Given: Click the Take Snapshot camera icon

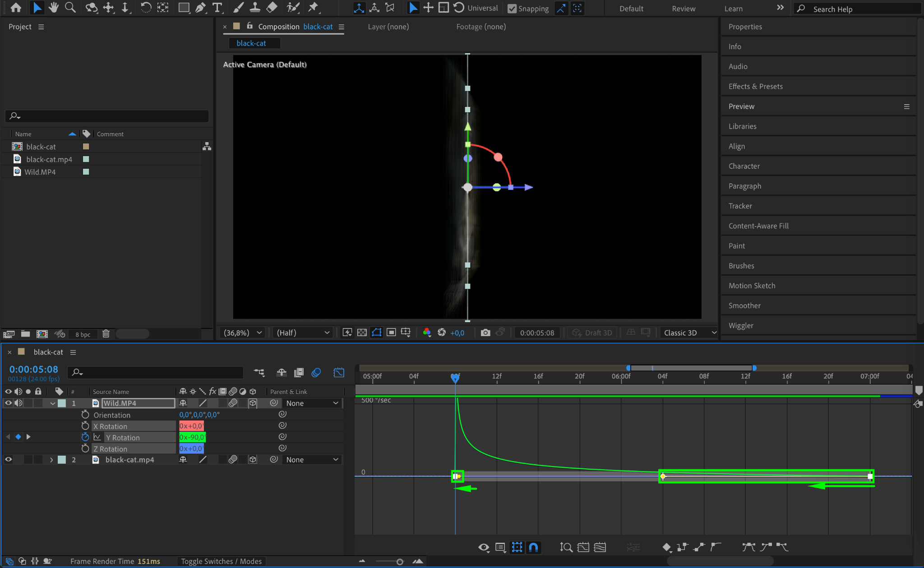Looking at the screenshot, I should coord(485,332).
